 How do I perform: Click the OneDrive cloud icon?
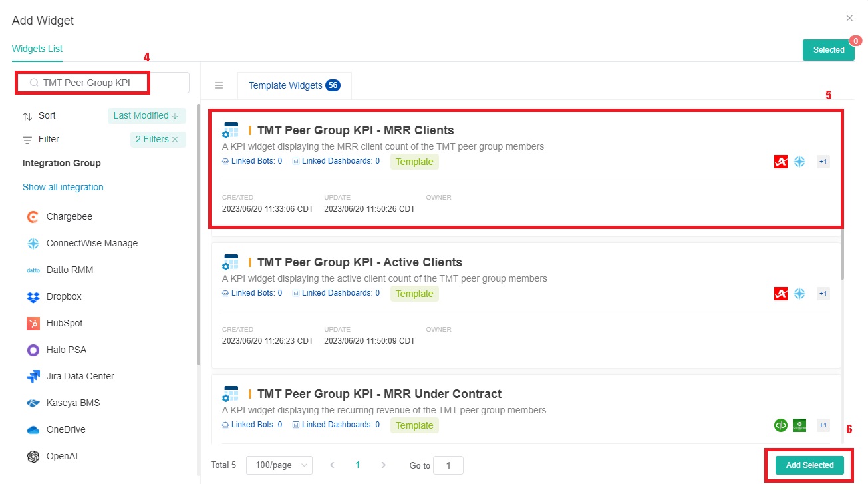33,430
